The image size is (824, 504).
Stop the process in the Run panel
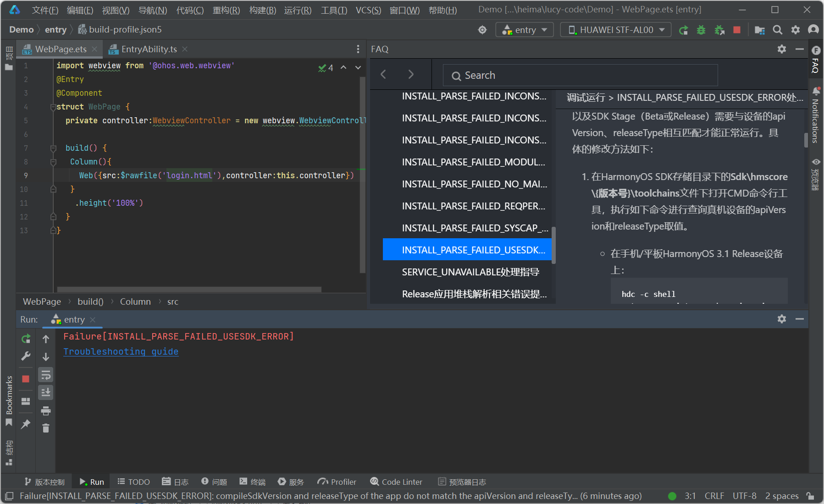point(26,379)
